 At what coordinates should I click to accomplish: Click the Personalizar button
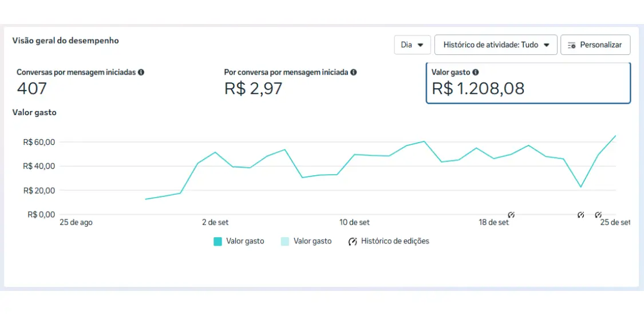(x=595, y=45)
